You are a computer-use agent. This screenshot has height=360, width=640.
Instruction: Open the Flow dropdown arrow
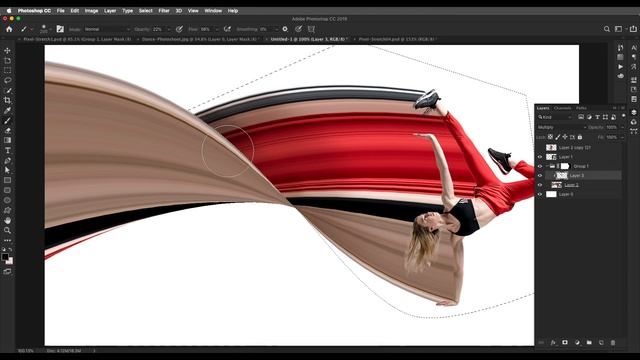click(x=216, y=29)
